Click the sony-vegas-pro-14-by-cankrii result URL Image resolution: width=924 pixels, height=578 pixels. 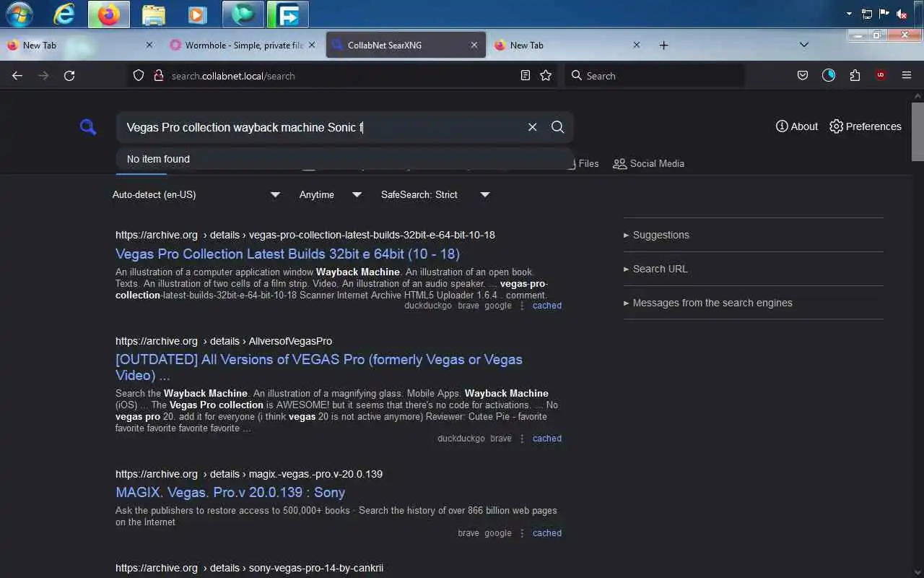pyautogui.click(x=249, y=568)
